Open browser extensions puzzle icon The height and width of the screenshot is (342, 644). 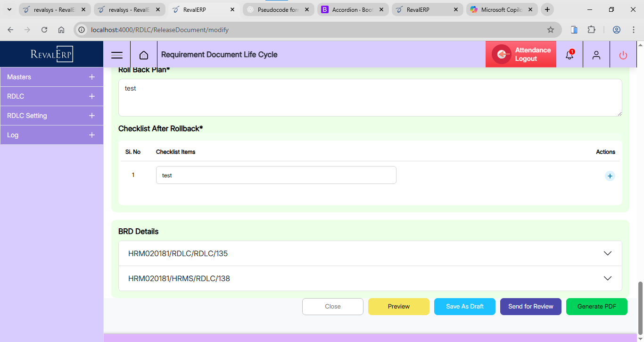coord(591,30)
